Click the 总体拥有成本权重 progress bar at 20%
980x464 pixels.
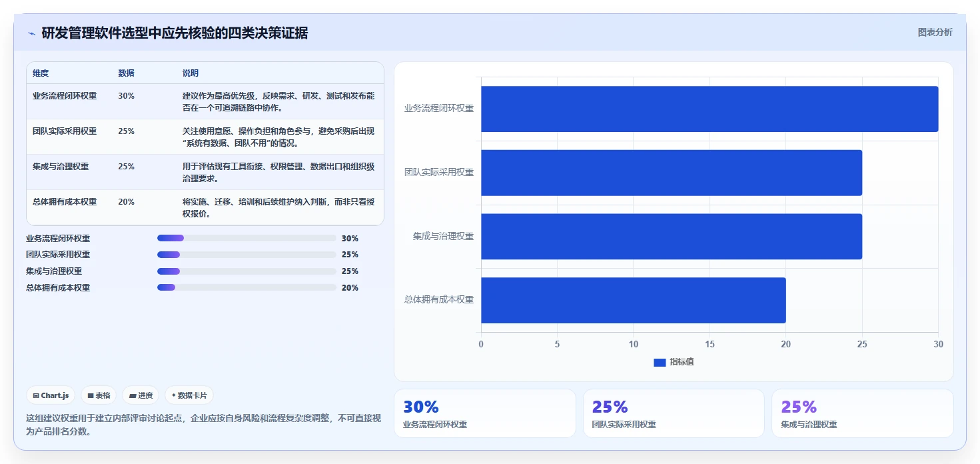(246, 287)
